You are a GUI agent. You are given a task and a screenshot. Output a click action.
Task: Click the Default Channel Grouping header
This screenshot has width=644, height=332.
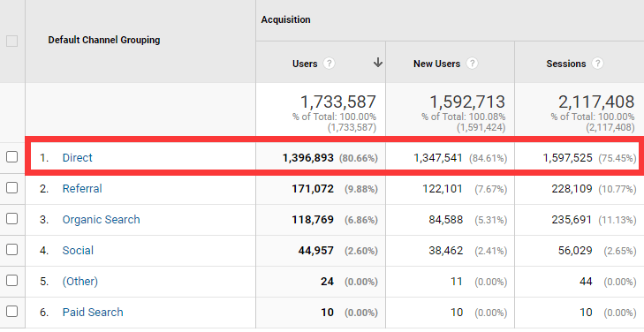tap(104, 40)
